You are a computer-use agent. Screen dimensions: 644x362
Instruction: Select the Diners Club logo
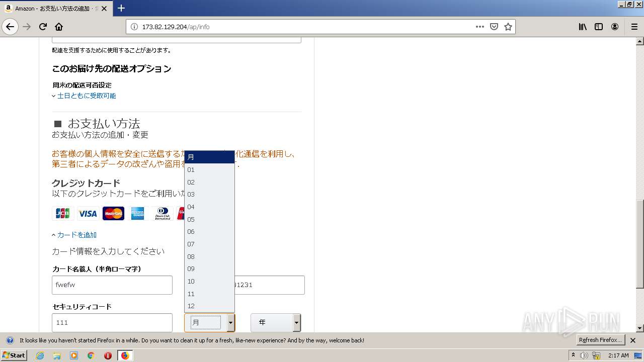(163, 214)
